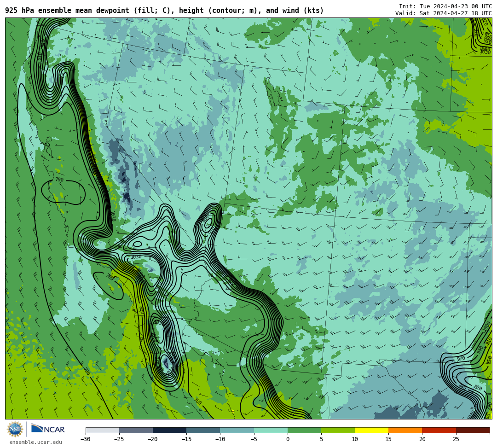Select the -25 to -20 colorbar segment
The width and height of the screenshot is (497, 448).
point(136,430)
